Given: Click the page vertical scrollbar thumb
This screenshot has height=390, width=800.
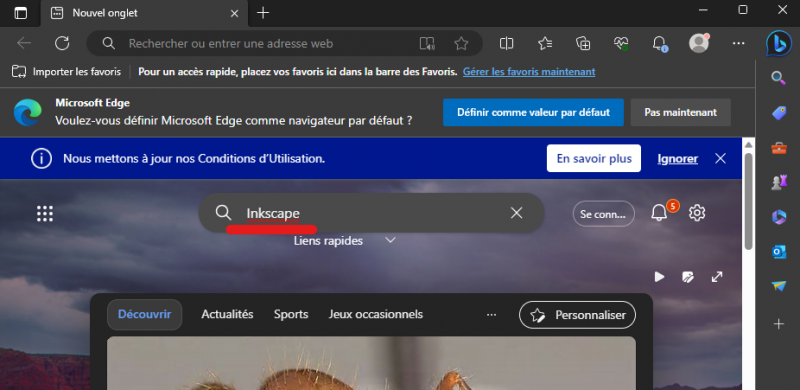Looking at the screenshot, I should click(748, 201).
